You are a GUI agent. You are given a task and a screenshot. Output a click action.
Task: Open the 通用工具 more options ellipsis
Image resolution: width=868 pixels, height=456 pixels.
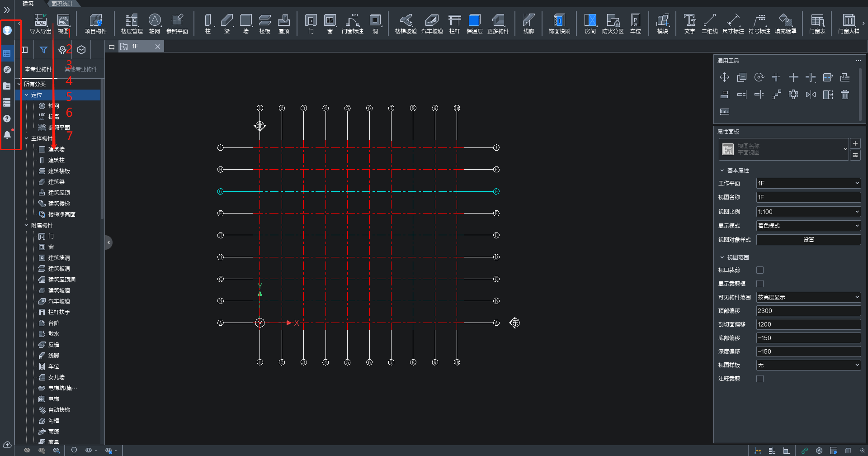tap(858, 61)
